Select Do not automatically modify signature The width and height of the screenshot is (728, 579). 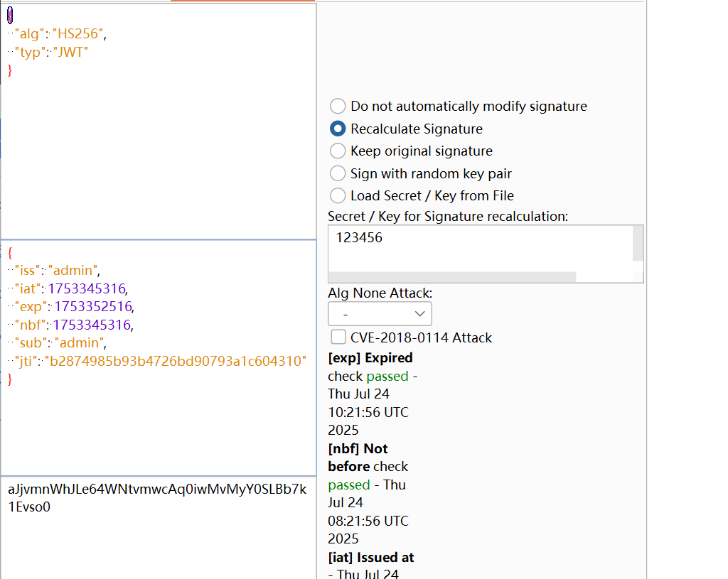coord(338,107)
